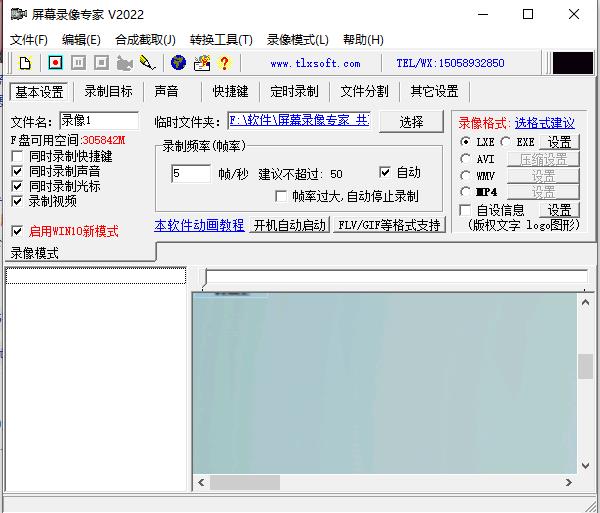Enable 帧率过大,自动停止录制 checkbox
600x513 pixels.
coord(281,196)
